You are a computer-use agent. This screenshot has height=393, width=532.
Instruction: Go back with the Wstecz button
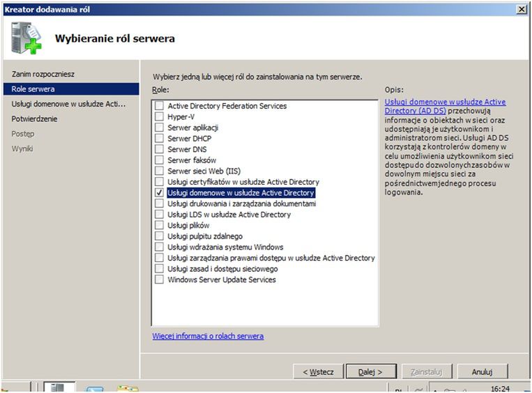(x=319, y=371)
